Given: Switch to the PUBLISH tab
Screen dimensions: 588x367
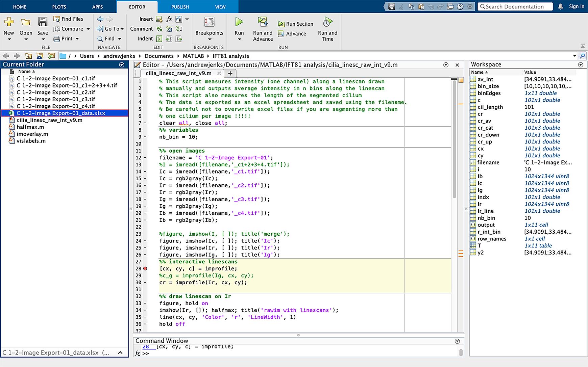Looking at the screenshot, I should coord(180,7).
